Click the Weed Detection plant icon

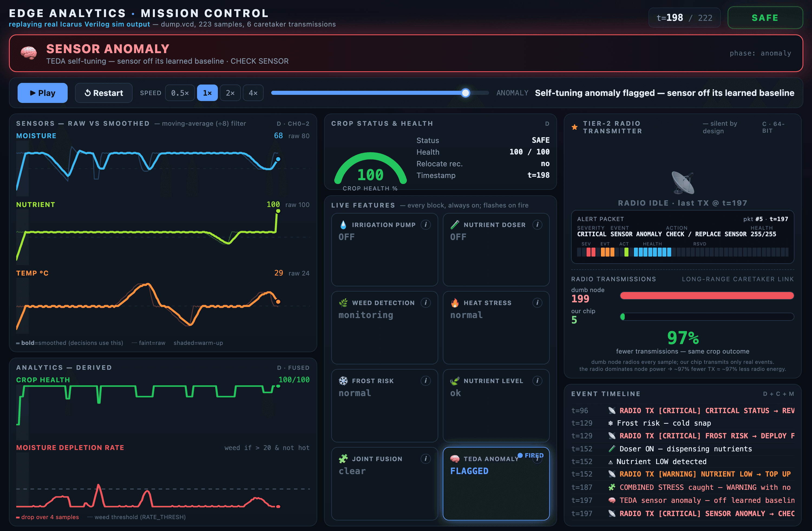(343, 303)
